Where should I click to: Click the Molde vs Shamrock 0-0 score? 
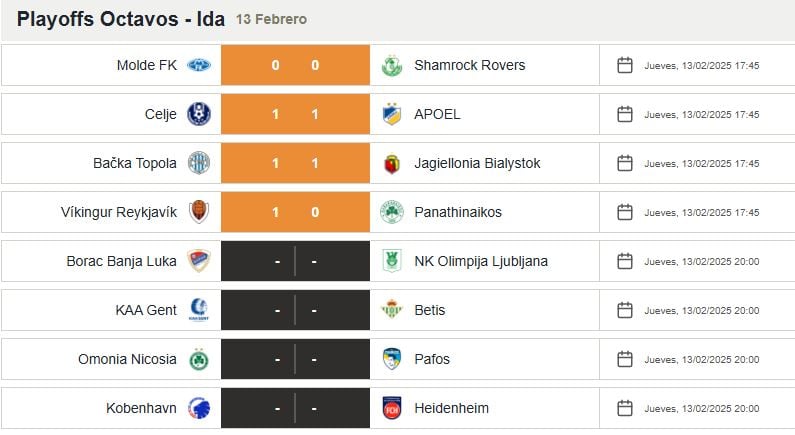(x=295, y=65)
